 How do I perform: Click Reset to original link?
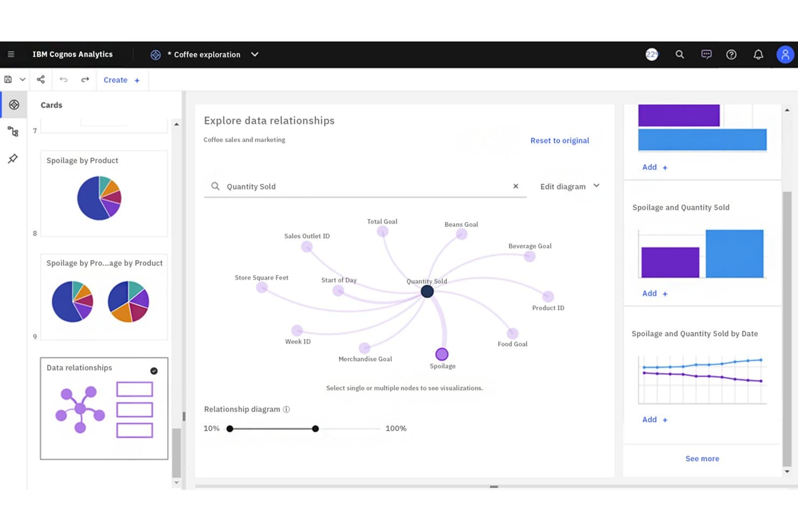coord(560,141)
